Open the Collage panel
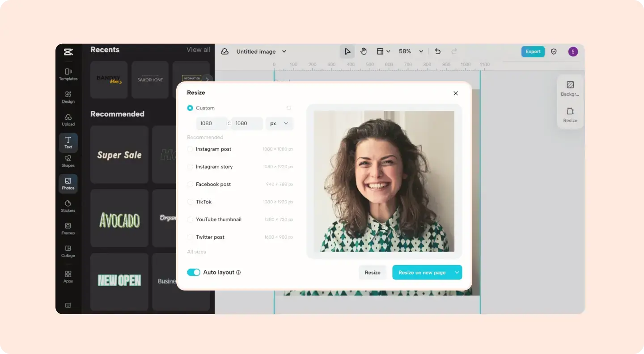Screen dimensions: 644x354 coord(68,251)
